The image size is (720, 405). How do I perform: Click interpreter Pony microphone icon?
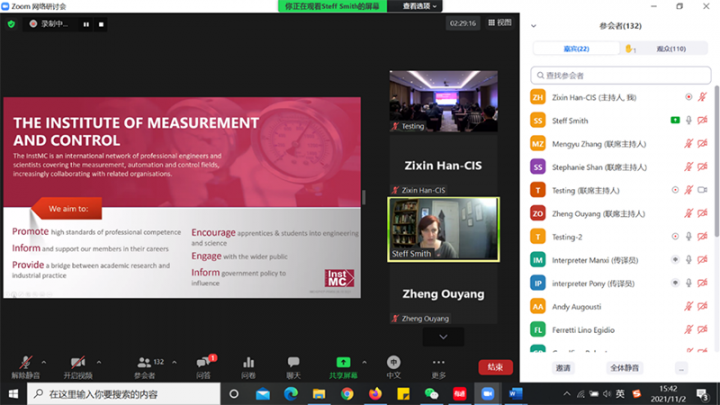point(688,283)
